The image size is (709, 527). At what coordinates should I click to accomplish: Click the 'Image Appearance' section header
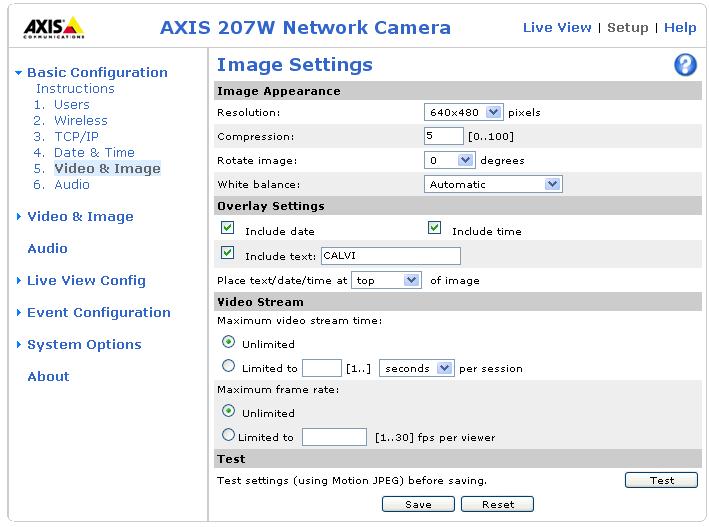click(x=279, y=91)
